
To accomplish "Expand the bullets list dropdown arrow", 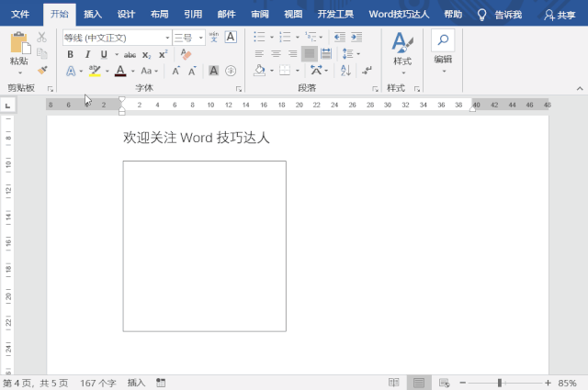I will [x=272, y=37].
